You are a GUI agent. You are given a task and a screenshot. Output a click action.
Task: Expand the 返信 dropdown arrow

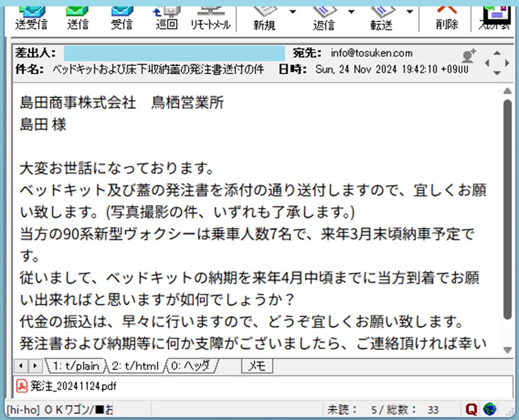pyautogui.click(x=352, y=12)
